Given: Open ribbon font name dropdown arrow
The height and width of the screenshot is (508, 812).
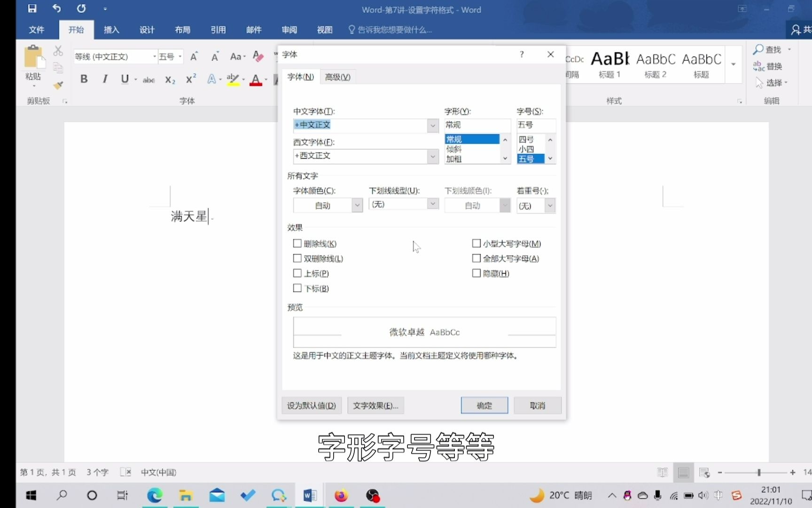Looking at the screenshot, I should 154,56.
